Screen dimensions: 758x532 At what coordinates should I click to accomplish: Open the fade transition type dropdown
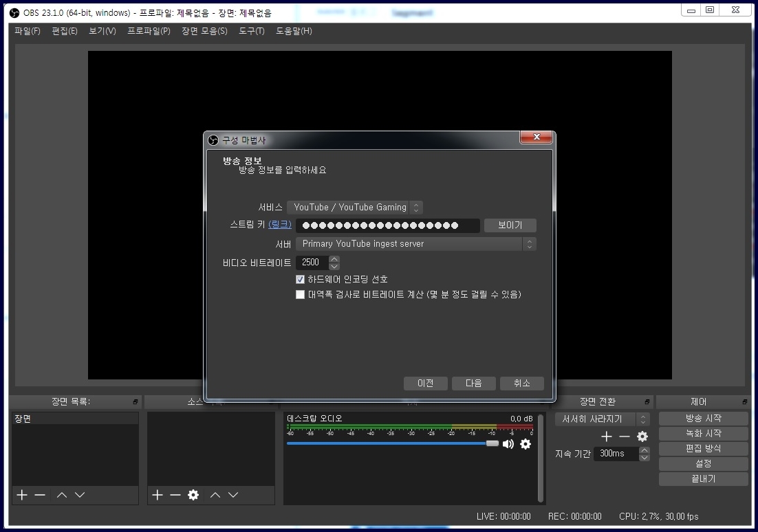pos(602,419)
